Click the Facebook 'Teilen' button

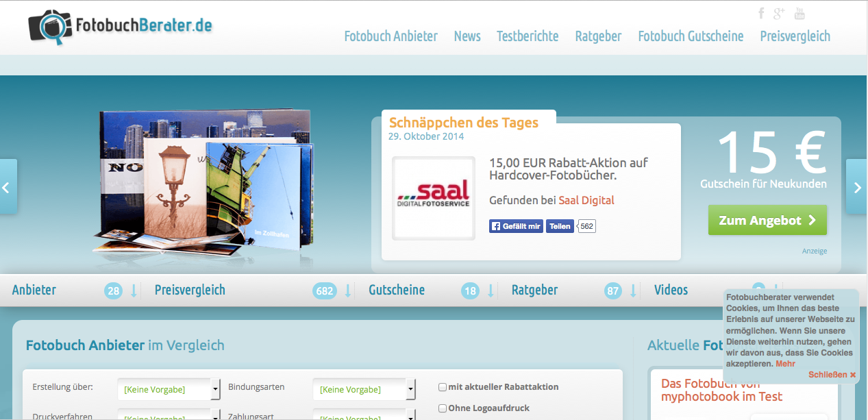[x=560, y=226]
